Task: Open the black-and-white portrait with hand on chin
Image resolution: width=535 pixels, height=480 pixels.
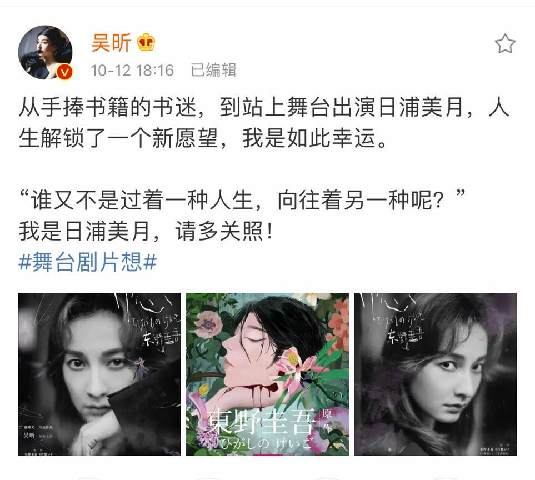Action: [99, 374]
